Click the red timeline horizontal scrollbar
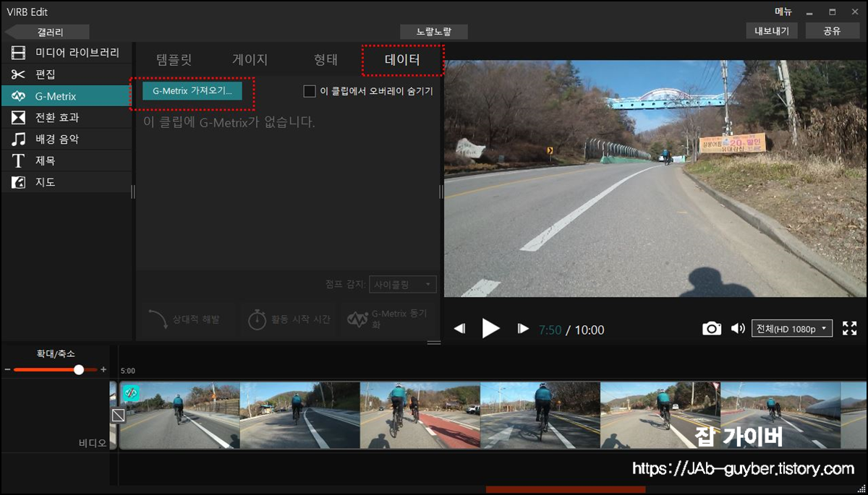The height and width of the screenshot is (495, 868). point(566,490)
